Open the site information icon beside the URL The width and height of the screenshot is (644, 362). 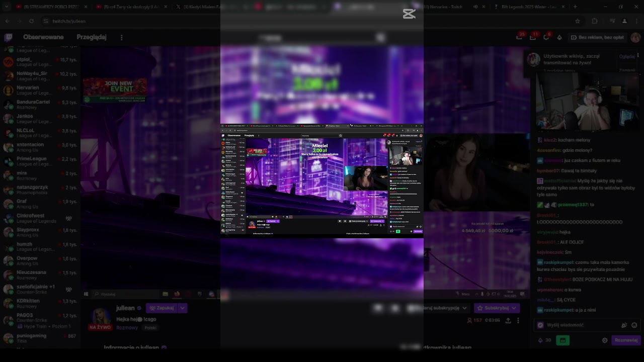(x=45, y=21)
